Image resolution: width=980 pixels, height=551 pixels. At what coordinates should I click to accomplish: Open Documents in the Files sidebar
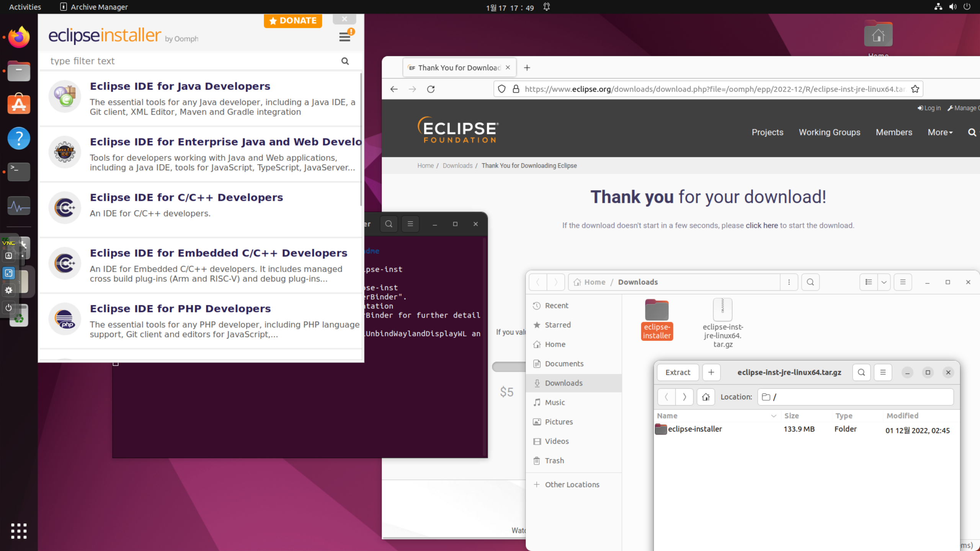point(574,364)
